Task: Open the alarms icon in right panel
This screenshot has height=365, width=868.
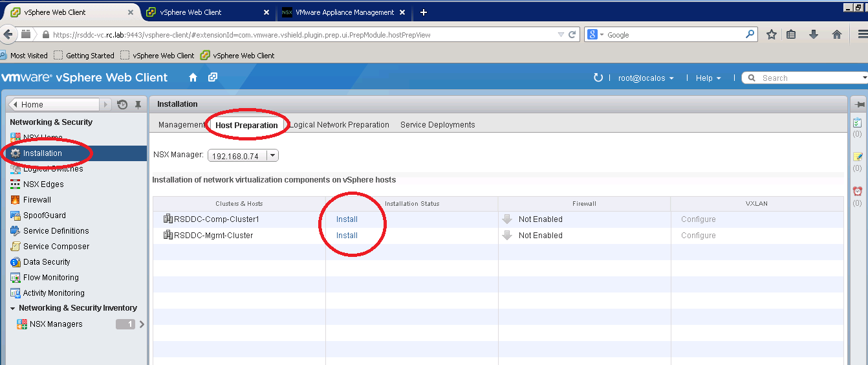Action: click(857, 191)
